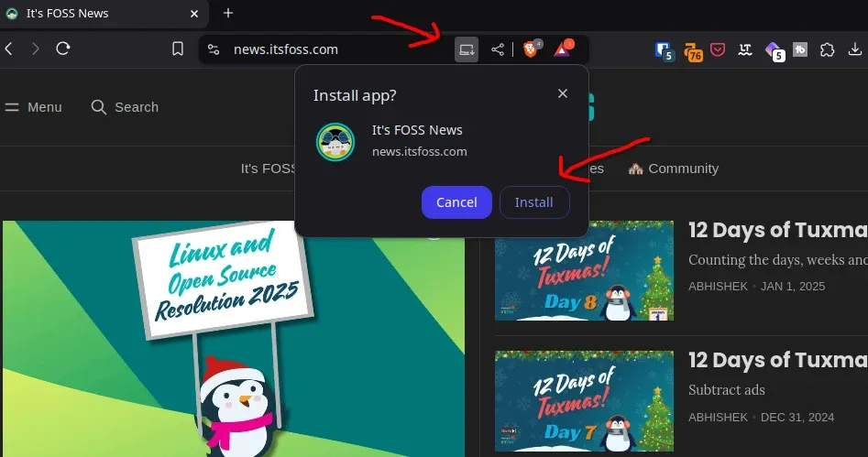Click Cancel in Install app dialog

click(x=456, y=202)
